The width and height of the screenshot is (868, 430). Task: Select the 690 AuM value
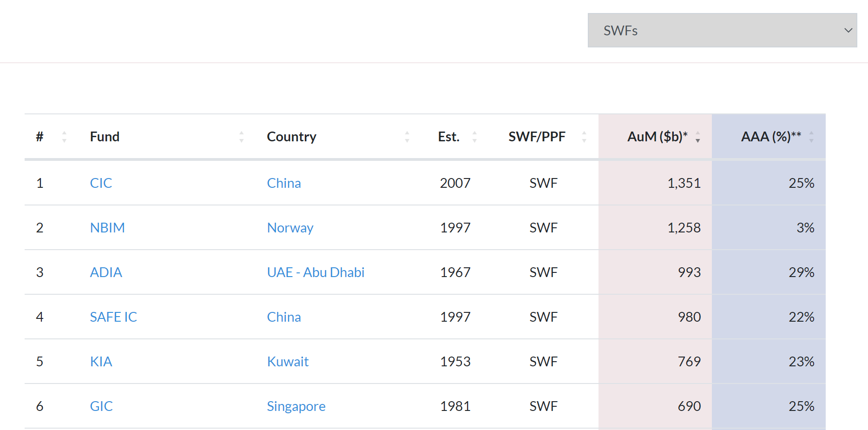click(x=689, y=406)
